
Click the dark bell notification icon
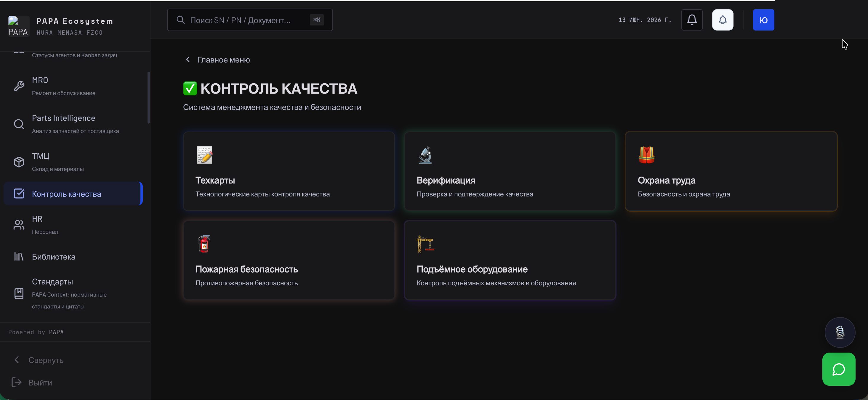click(692, 20)
